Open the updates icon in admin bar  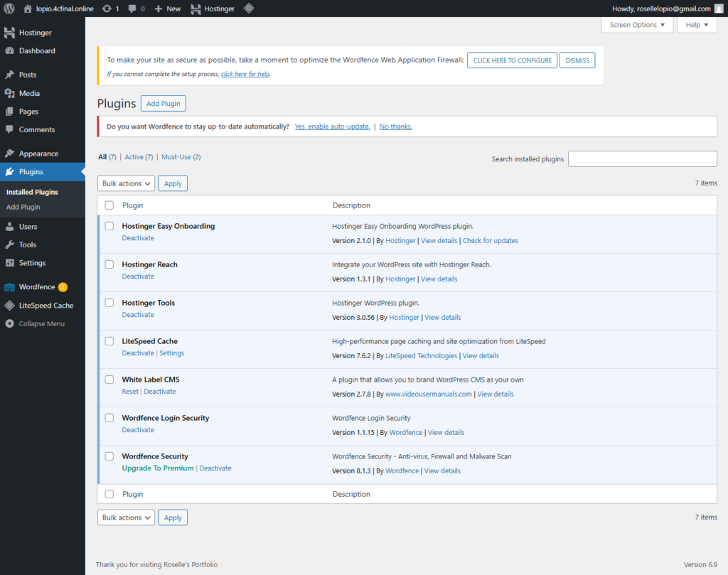point(107,9)
